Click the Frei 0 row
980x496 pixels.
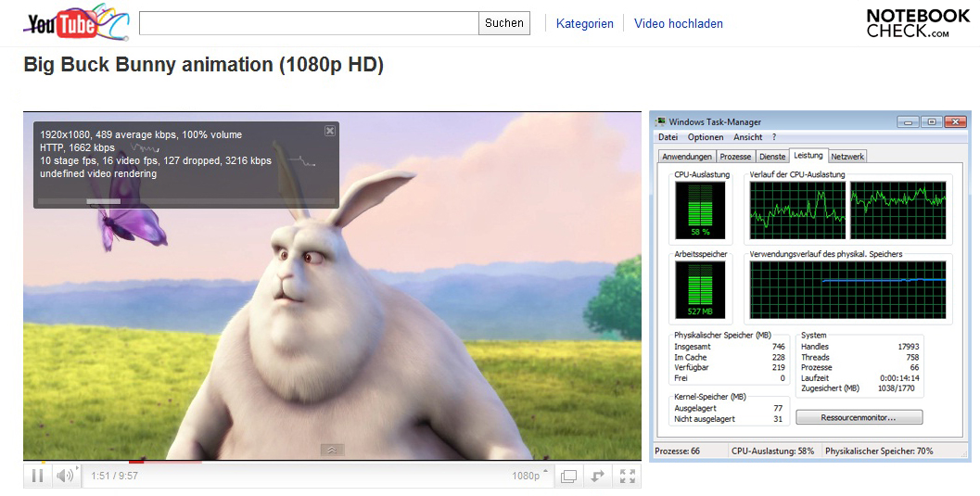730,378
